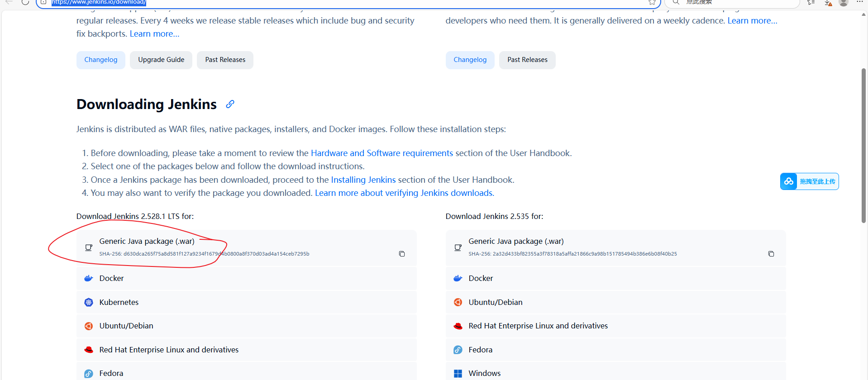The height and width of the screenshot is (380, 868).
Task: Open Red Hat Enterprise Linux download for LTS
Action: pos(246,350)
